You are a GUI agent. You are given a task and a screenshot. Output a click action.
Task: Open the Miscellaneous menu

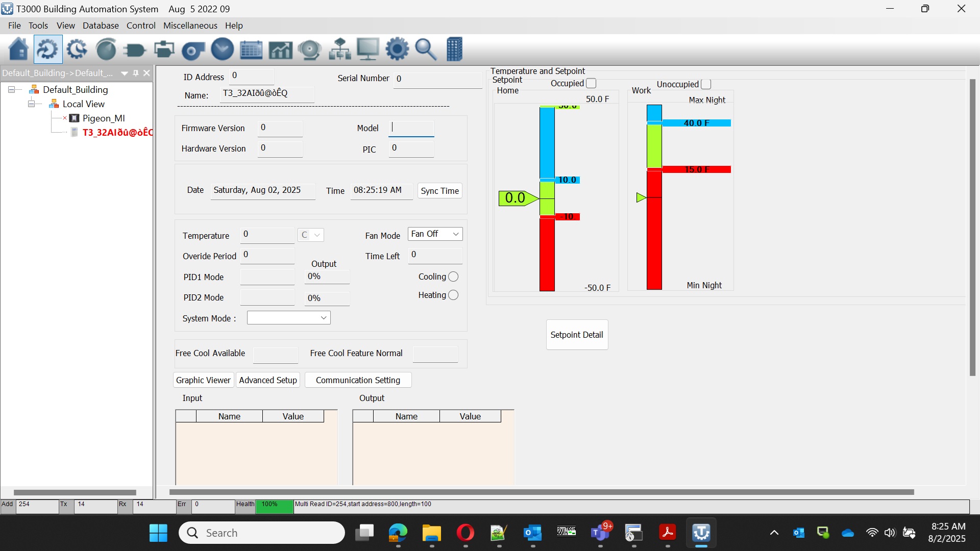pos(190,26)
